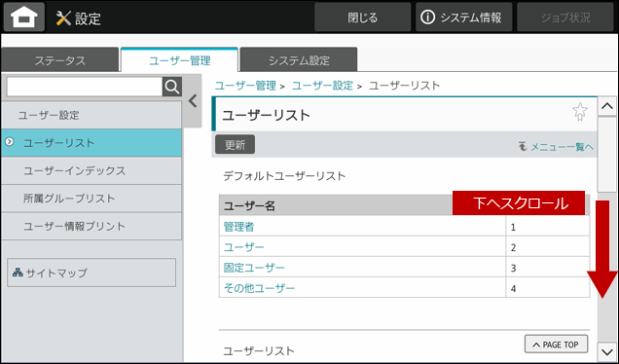Click the 設定 title with wrench icon

pos(79,18)
